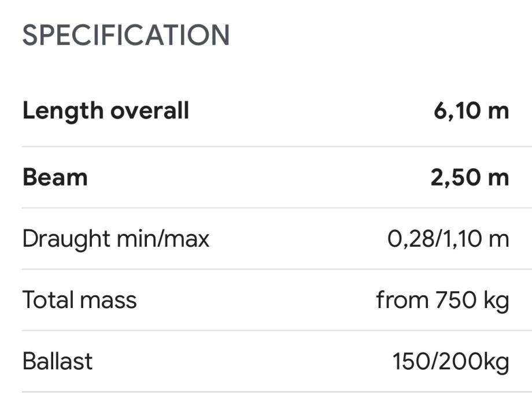Click the from 750 kg value
532x393 pixels.
click(442, 300)
